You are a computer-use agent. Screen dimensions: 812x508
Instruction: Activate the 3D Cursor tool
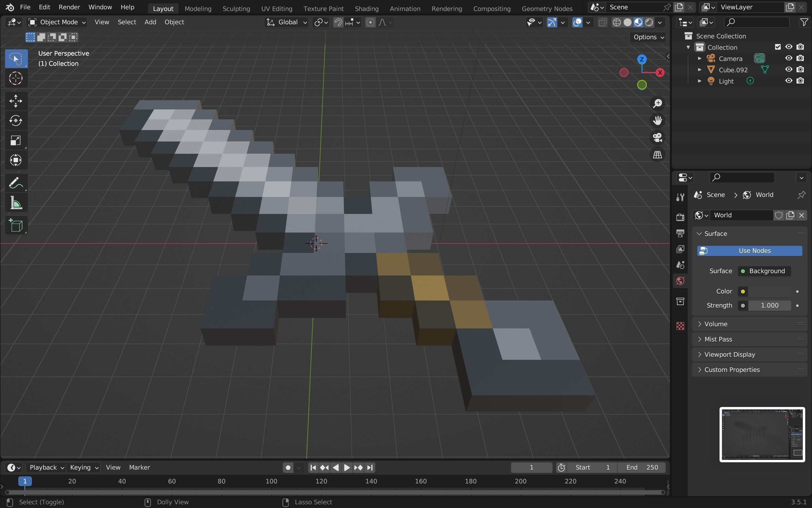click(16, 78)
